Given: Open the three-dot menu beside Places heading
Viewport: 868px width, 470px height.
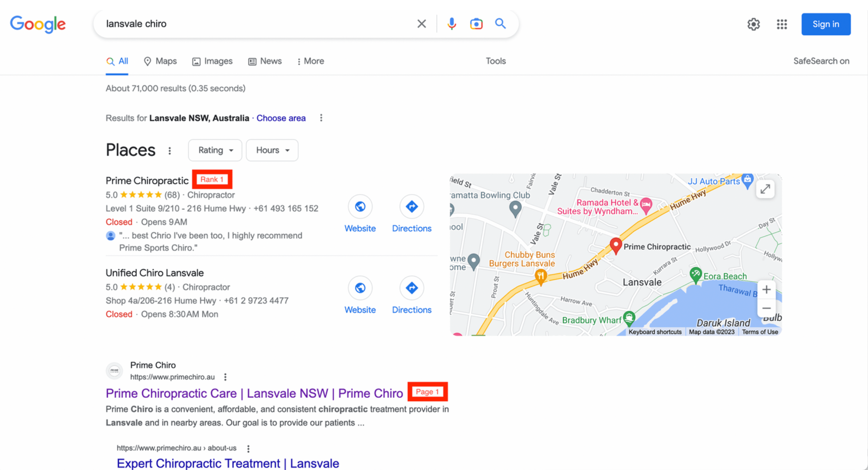Looking at the screenshot, I should pos(169,151).
